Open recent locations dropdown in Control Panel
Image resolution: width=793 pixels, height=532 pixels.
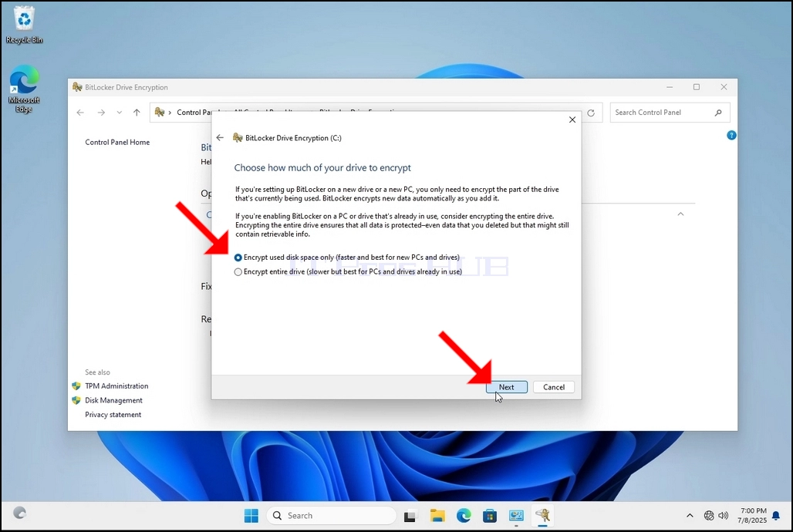click(x=120, y=113)
